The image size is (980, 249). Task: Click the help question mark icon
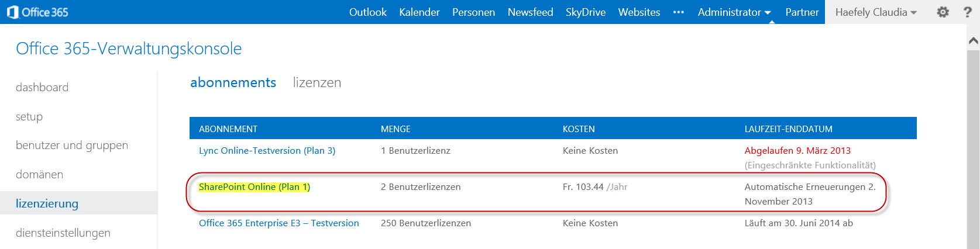(x=968, y=12)
